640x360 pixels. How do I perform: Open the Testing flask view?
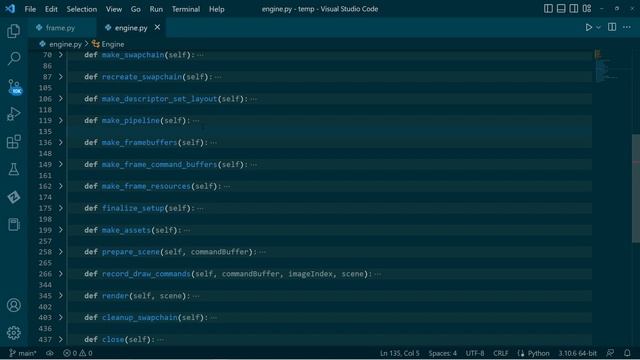click(x=13, y=169)
